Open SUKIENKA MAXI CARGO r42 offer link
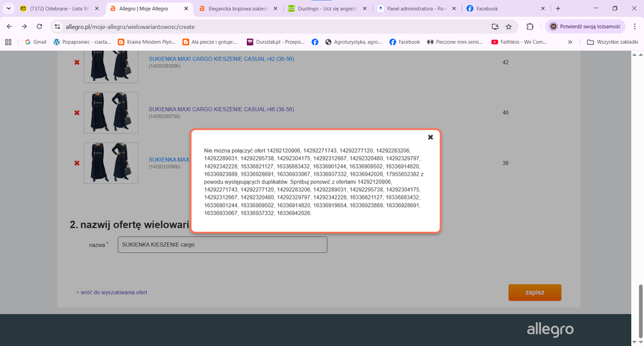This screenshot has width=644, height=346. point(221,59)
